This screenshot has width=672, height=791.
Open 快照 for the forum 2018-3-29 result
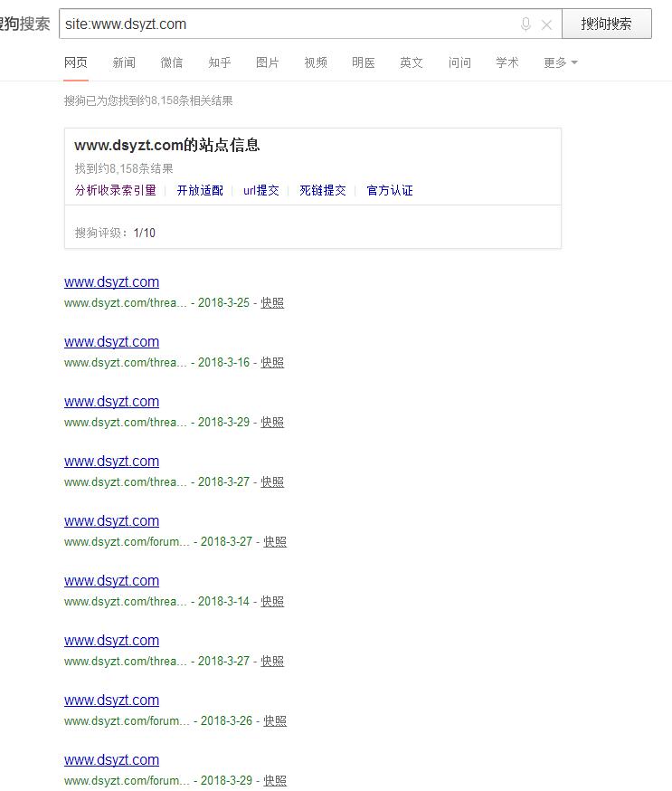[x=275, y=780]
